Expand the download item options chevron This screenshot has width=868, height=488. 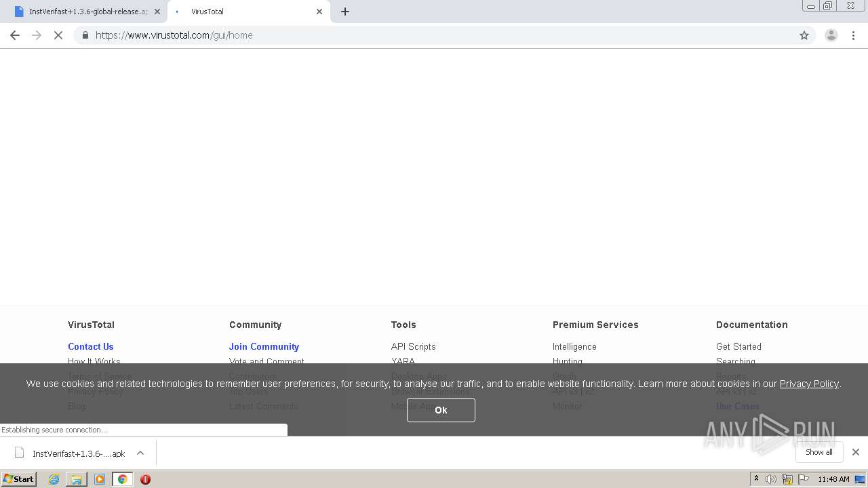point(140,453)
